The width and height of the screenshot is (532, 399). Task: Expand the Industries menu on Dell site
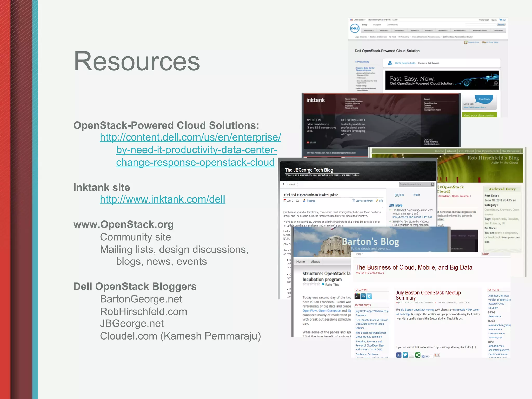pos(399,31)
